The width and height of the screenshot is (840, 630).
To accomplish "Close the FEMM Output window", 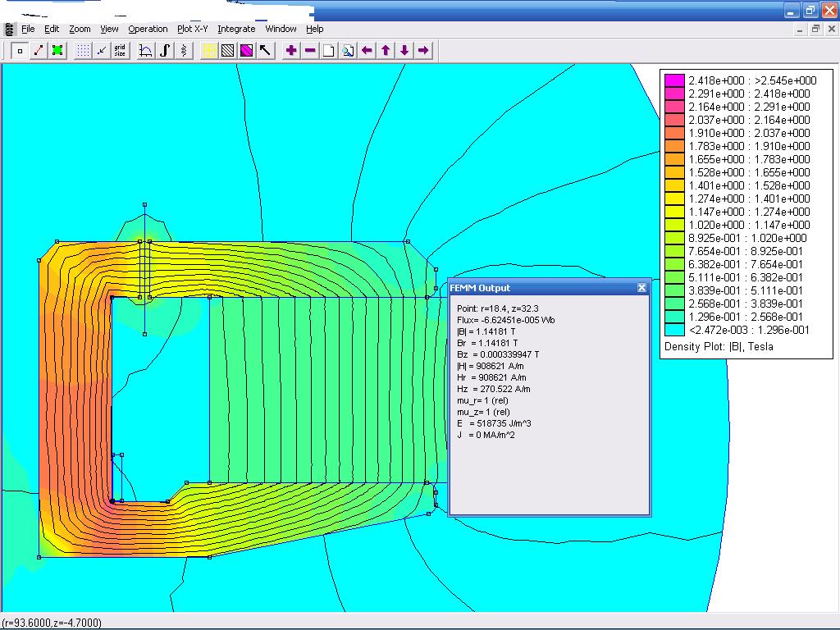I will coord(641,288).
